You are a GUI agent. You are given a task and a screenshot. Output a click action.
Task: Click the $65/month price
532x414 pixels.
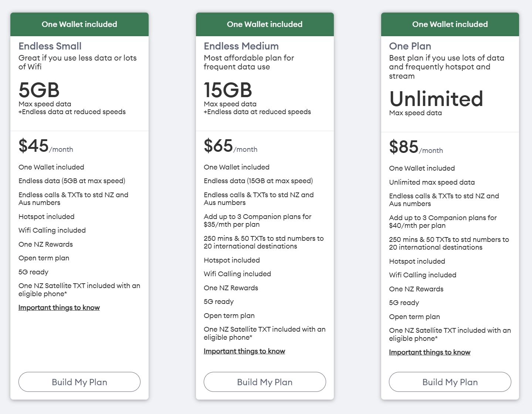tap(231, 146)
